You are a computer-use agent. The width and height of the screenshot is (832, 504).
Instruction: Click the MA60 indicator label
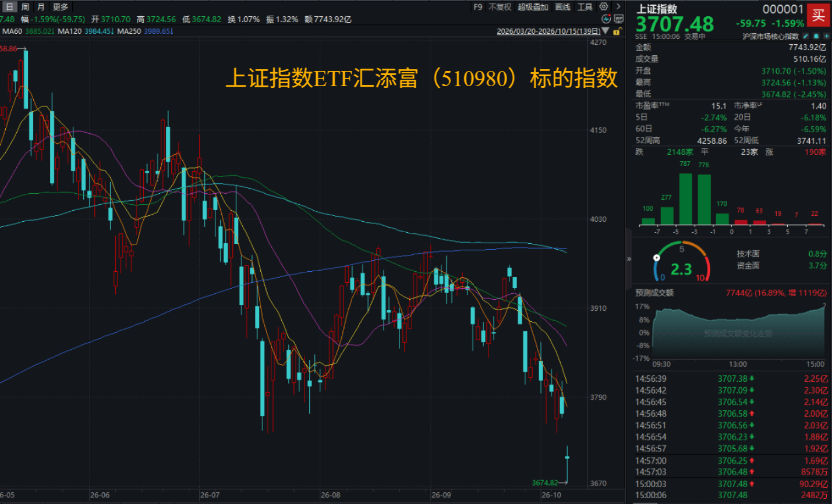(12, 31)
